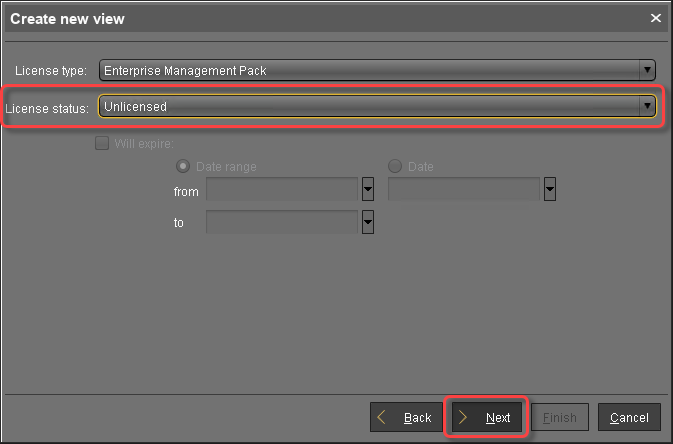Open the 'to' date picker arrow
Image resolution: width=673 pixels, height=444 pixels.
(x=367, y=222)
